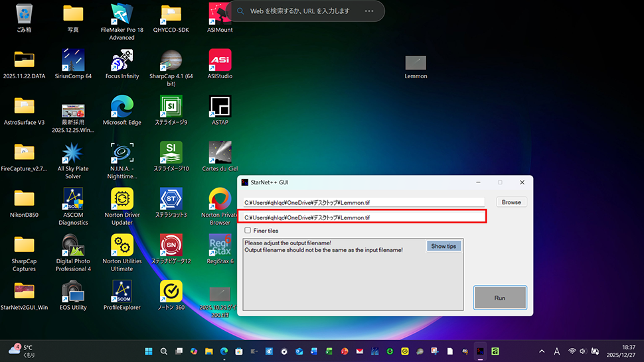
Task: Open the search bar's three-dot menu
Action: (369, 11)
